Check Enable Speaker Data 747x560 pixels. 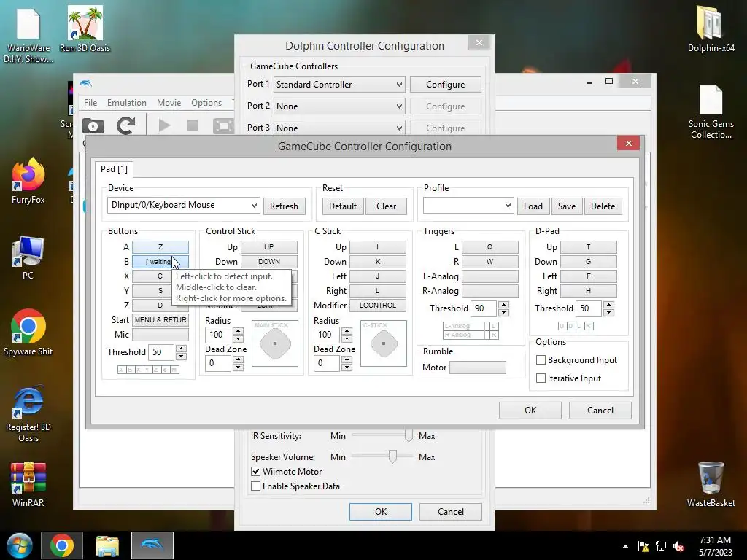point(256,486)
